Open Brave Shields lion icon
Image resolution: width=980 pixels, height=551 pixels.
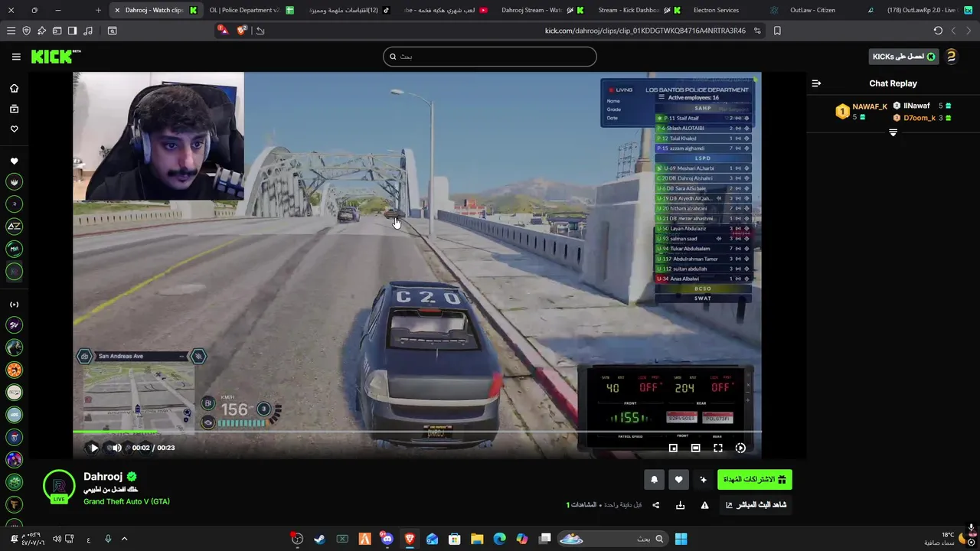[x=242, y=31]
